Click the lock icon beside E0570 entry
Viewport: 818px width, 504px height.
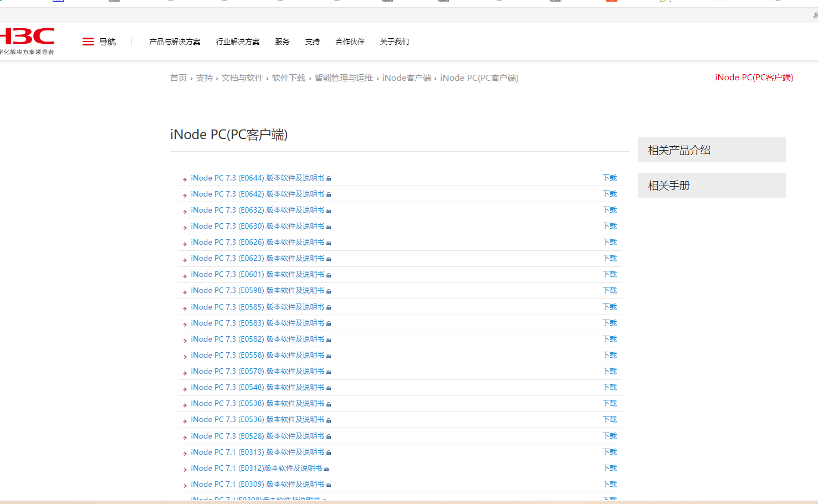coord(329,372)
